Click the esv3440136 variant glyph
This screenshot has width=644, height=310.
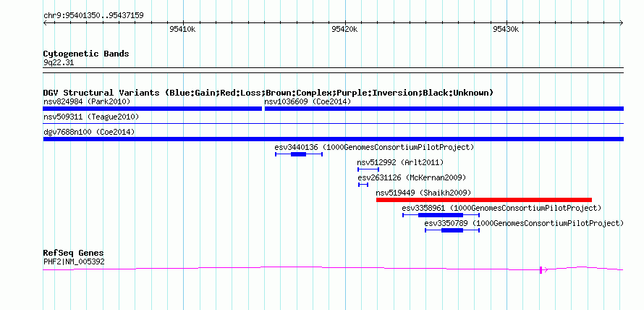tap(299, 154)
